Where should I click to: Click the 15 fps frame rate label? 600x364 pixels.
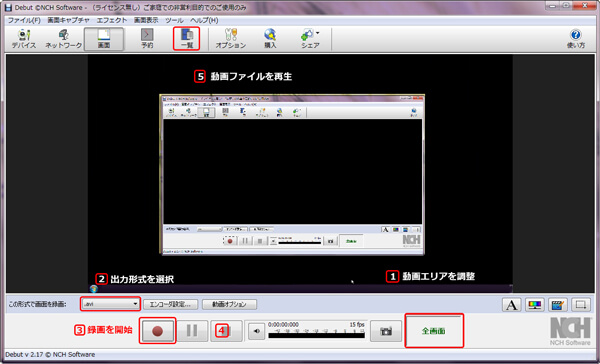pyautogui.click(x=357, y=325)
